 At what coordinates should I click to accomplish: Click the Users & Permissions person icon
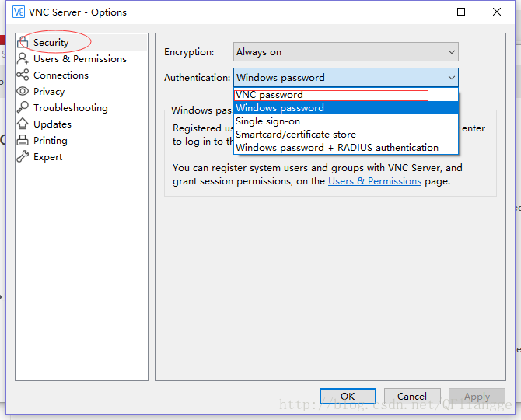(x=23, y=58)
